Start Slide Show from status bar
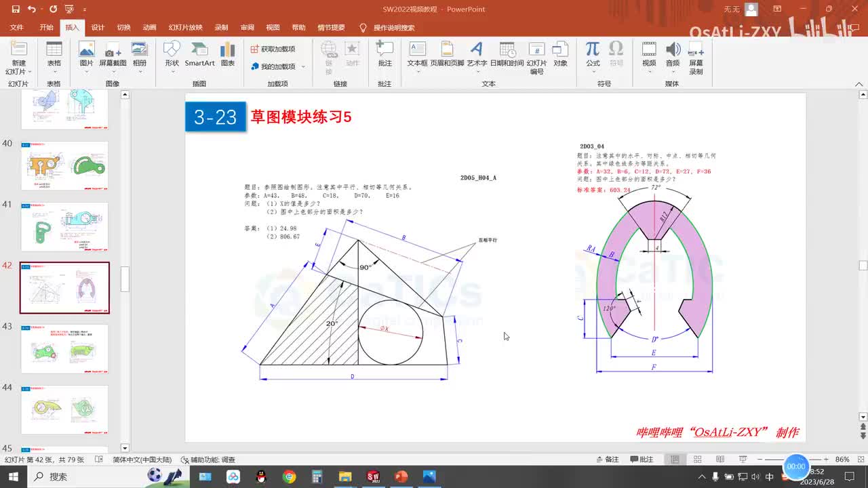868x488 pixels. click(742, 460)
